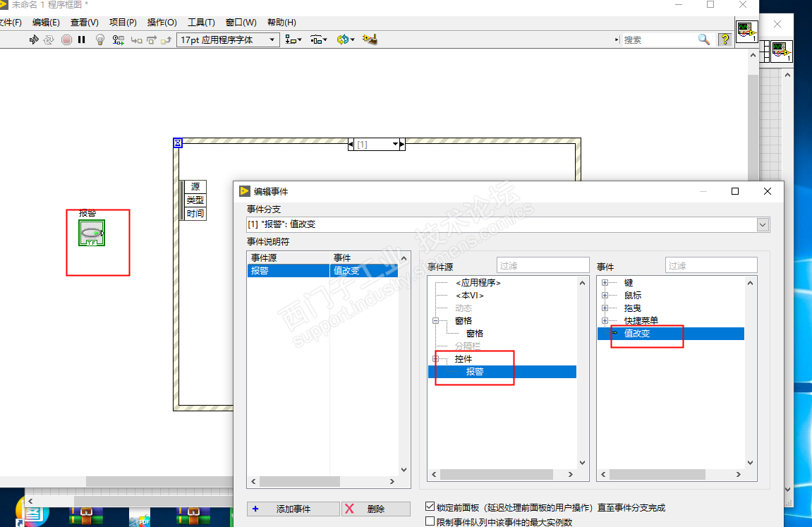Select the 报警 row in event specifiers list
Viewport: 812px width, 527px height.
[x=322, y=271]
